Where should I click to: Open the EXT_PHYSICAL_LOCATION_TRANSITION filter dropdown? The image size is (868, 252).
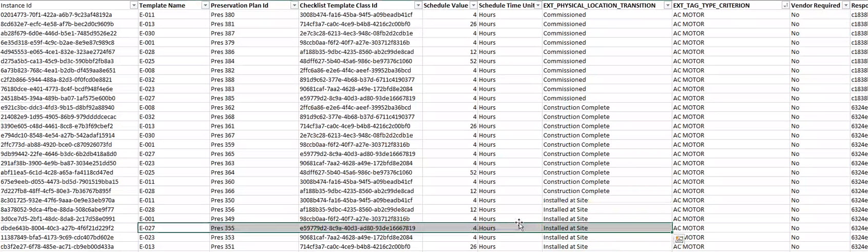click(x=667, y=6)
